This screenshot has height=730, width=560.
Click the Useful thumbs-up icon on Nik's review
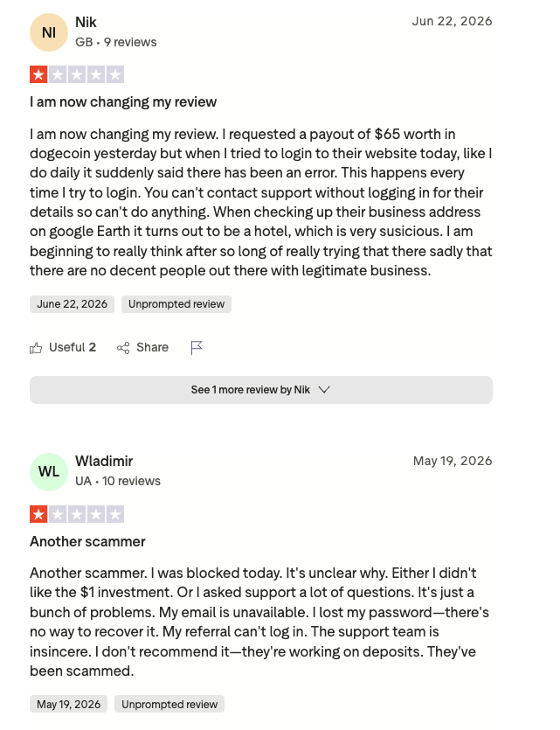pyautogui.click(x=36, y=348)
